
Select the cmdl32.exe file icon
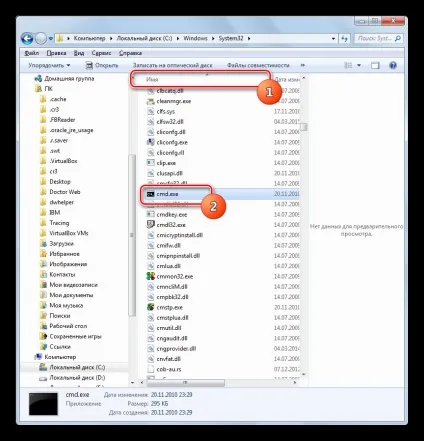point(151,225)
